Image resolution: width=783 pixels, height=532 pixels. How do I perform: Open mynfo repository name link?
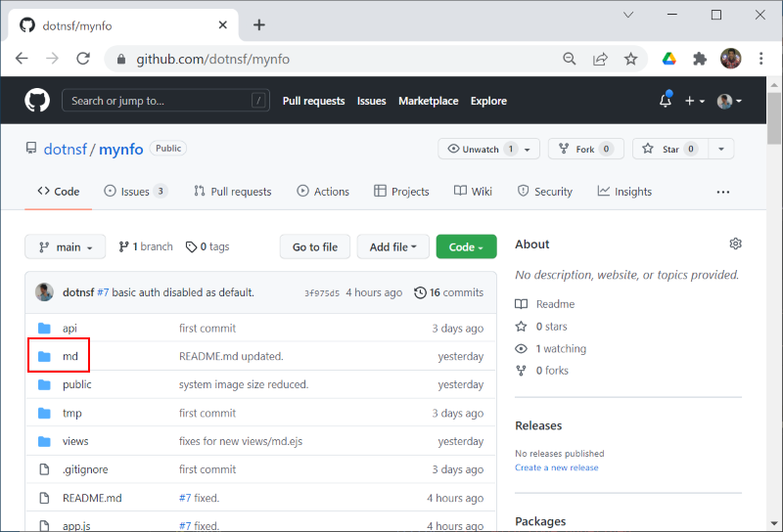(x=120, y=150)
